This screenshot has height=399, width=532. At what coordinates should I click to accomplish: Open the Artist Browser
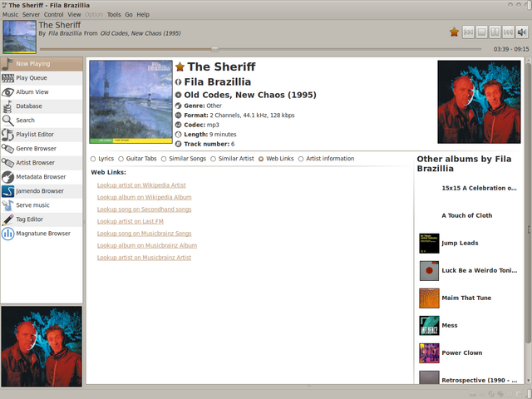42,163
